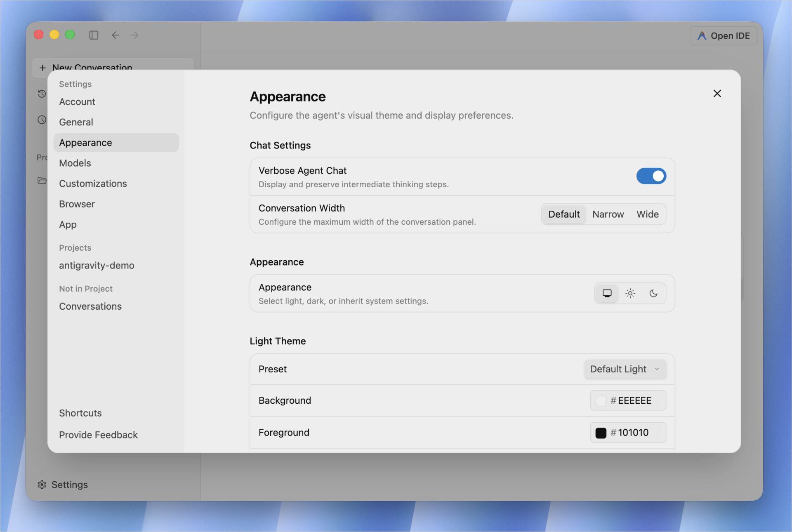Open the General settings page
Viewport: 792px width, 532px height.
tap(116, 122)
